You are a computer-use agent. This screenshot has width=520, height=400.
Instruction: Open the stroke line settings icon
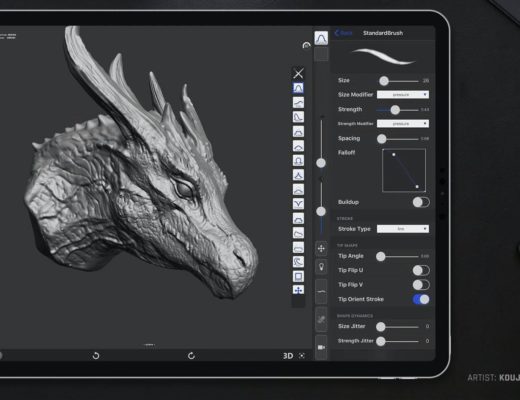tap(321, 292)
